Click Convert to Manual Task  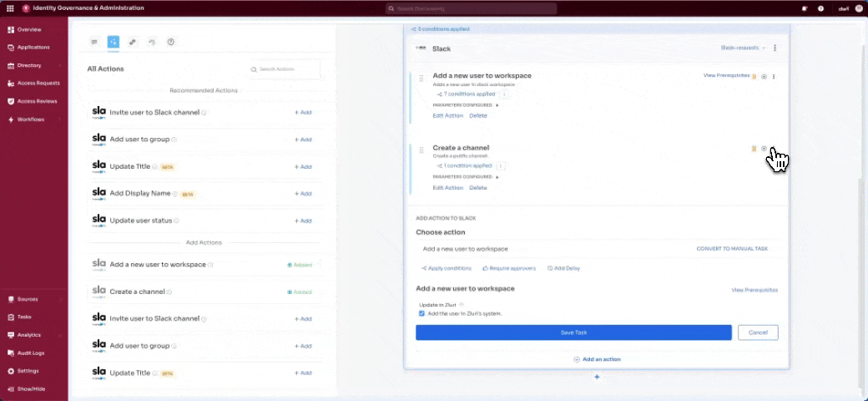click(732, 249)
